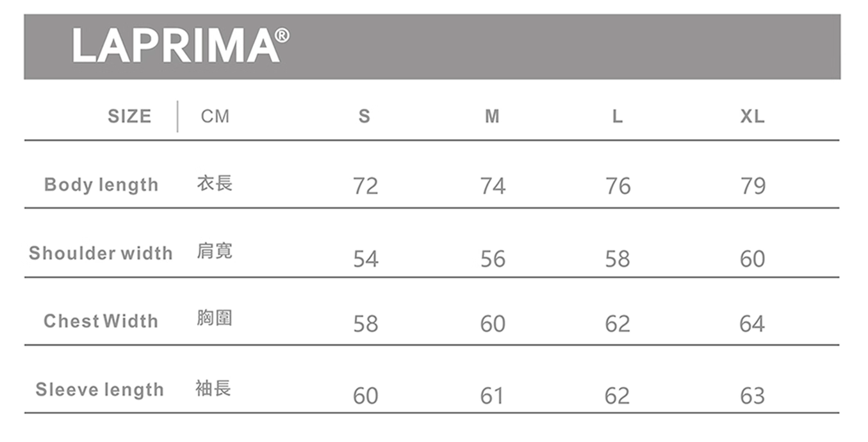Select the L size column header

[x=617, y=117]
